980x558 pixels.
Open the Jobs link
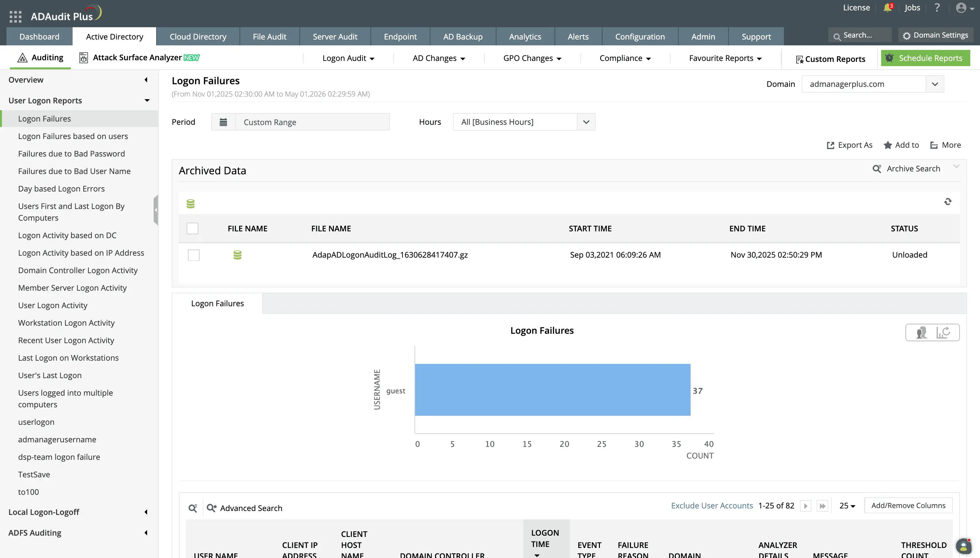click(x=912, y=8)
